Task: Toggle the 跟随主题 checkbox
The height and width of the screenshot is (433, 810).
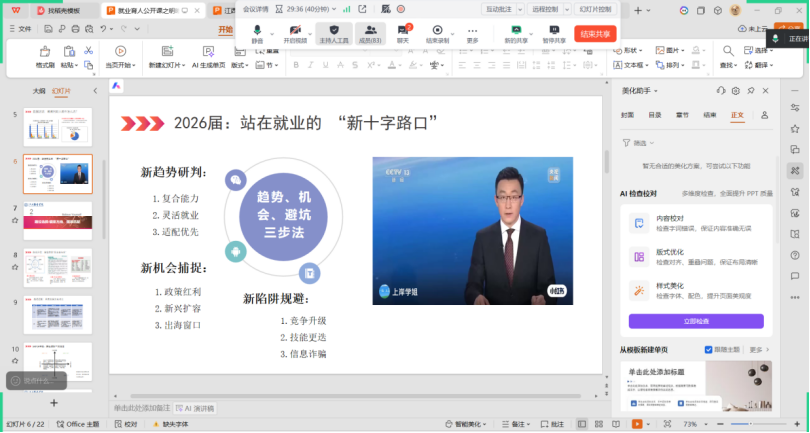Action: coord(709,350)
